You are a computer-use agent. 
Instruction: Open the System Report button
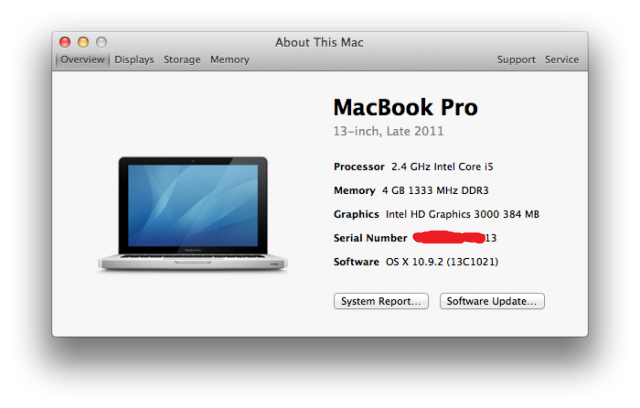pyautogui.click(x=381, y=301)
